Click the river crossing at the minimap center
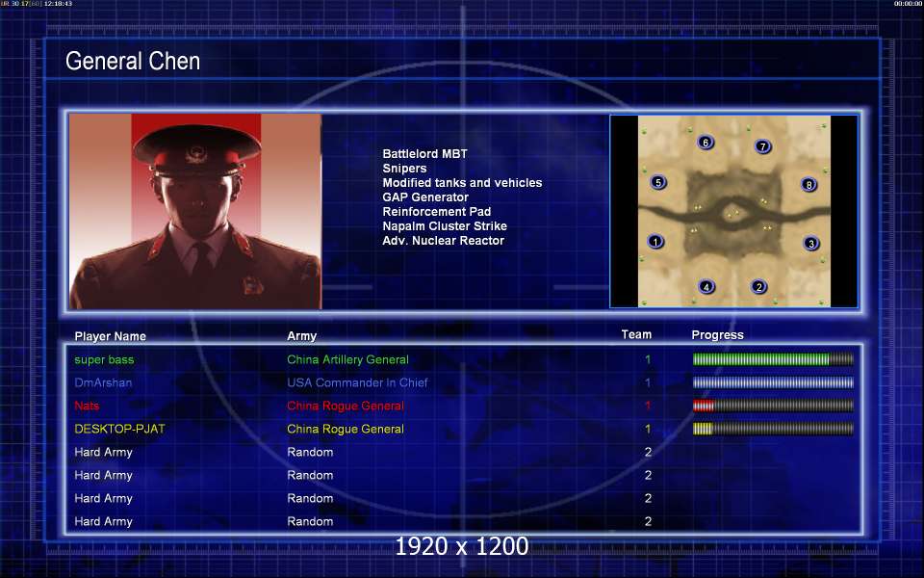 click(733, 214)
